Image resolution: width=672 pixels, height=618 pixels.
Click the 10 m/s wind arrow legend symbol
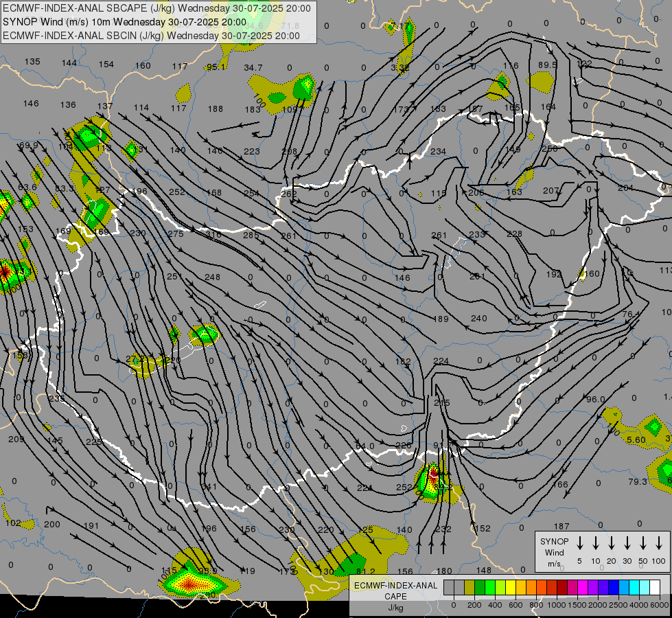(x=595, y=543)
